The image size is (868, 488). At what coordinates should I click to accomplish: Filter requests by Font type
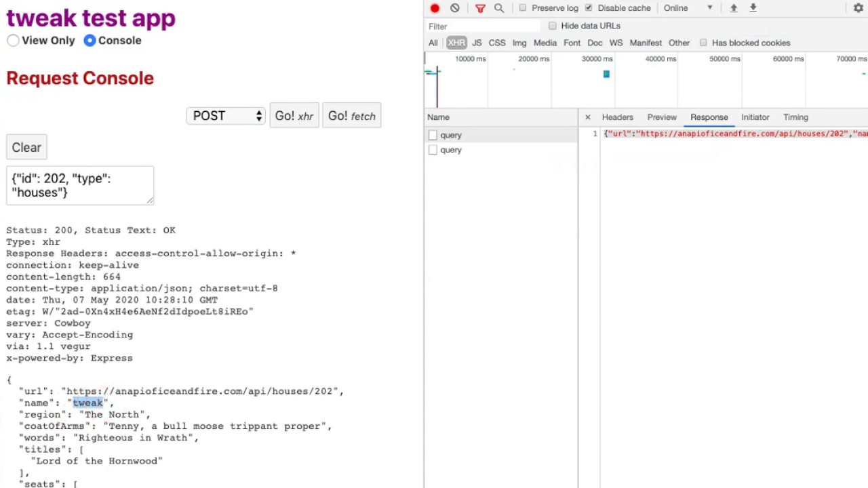(572, 43)
